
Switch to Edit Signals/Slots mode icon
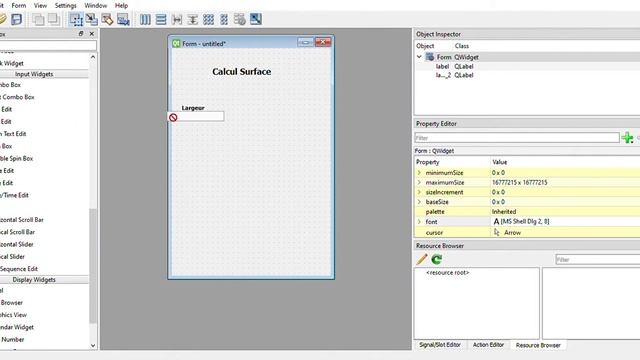pos(91,19)
